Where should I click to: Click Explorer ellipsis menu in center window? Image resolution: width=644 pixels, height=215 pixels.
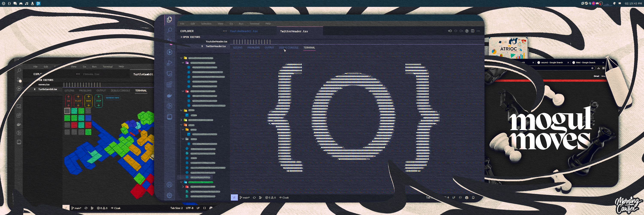225,31
